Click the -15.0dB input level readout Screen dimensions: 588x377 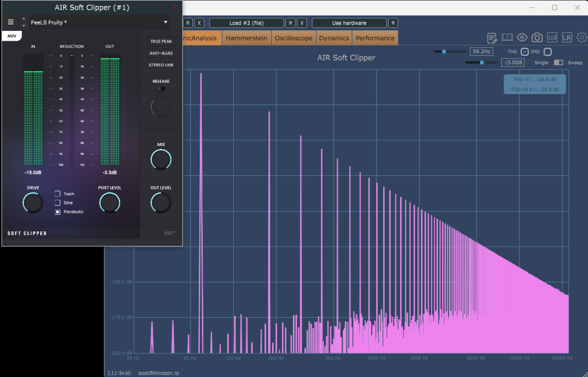coord(33,173)
